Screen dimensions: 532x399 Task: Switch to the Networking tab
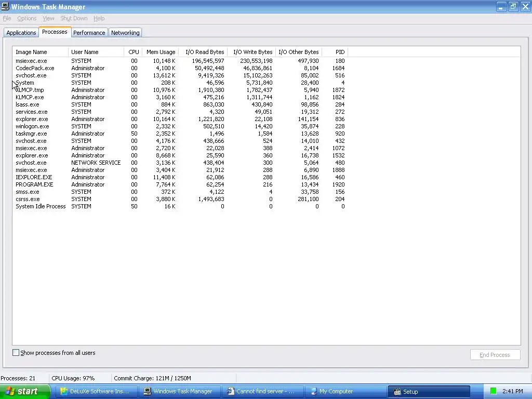[x=125, y=33]
